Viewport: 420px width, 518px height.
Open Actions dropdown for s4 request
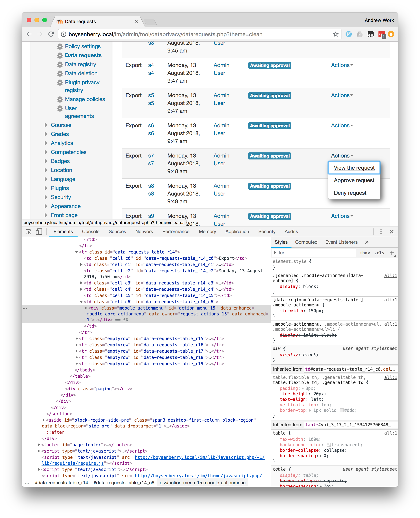point(342,65)
